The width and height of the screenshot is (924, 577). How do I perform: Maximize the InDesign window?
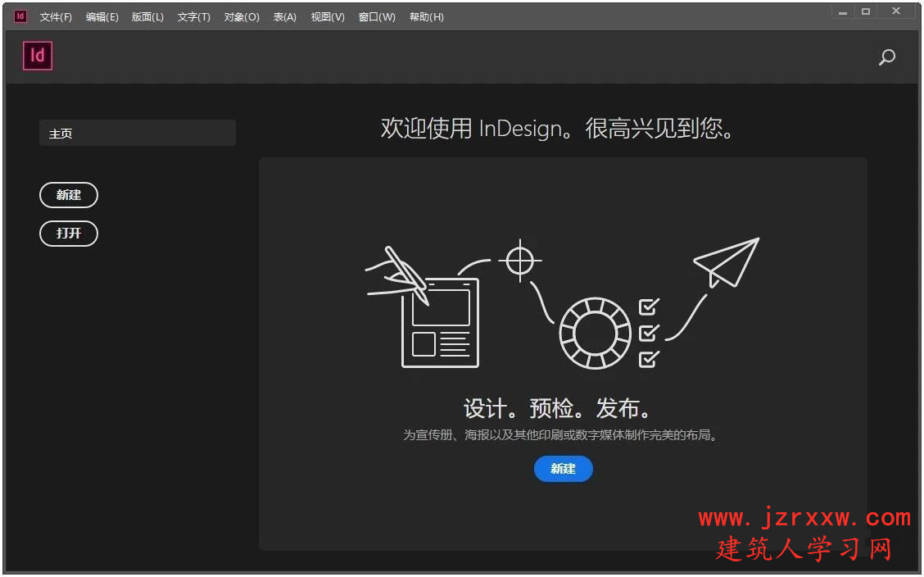click(866, 11)
